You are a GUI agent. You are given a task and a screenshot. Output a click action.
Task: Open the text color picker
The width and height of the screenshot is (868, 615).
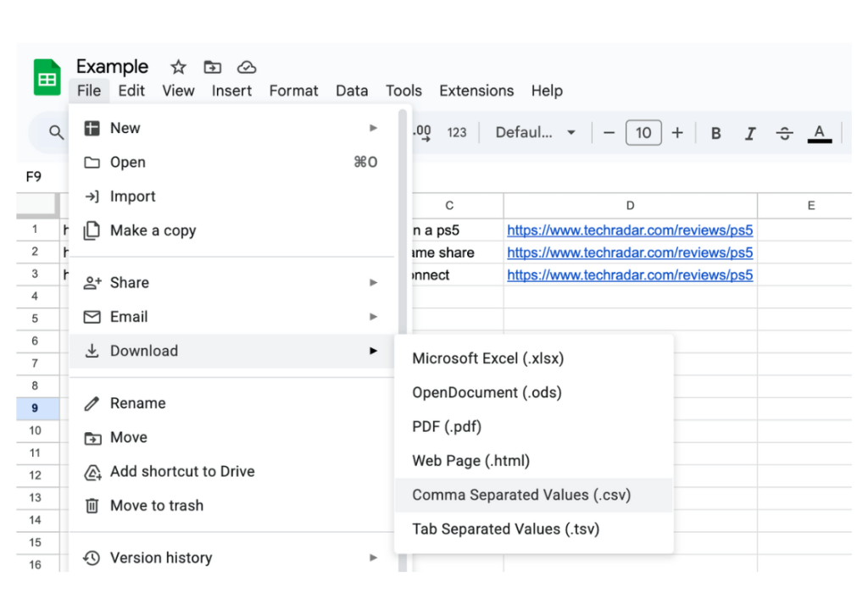coord(819,133)
